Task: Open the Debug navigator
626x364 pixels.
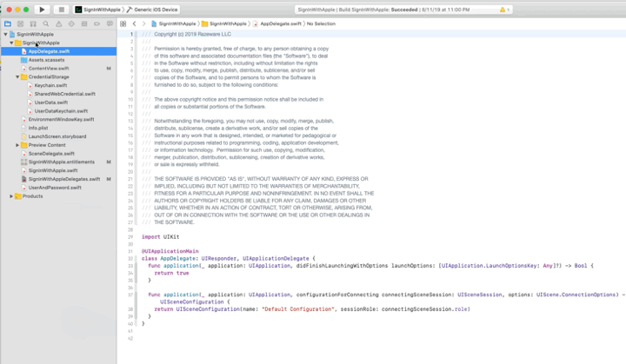Action: coord(84,24)
